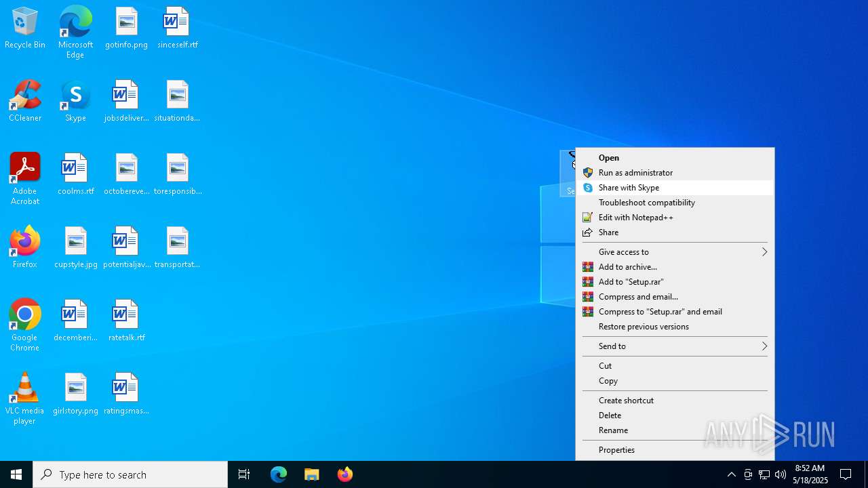Click the taskbar search box
Screen dimensions: 868x488
coord(130,474)
